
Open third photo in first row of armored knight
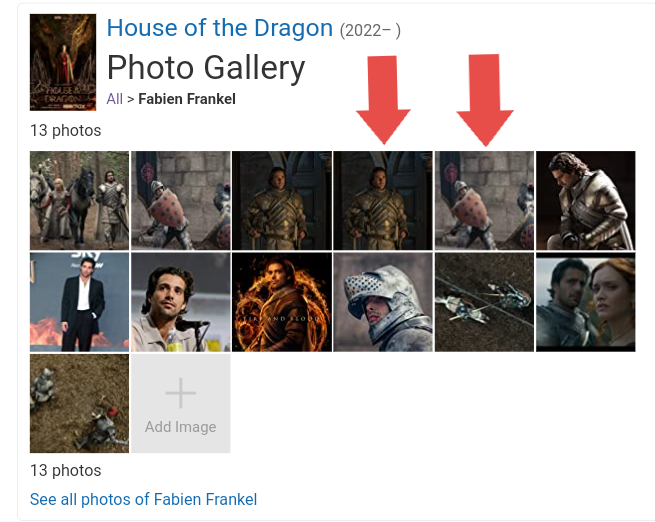point(282,200)
